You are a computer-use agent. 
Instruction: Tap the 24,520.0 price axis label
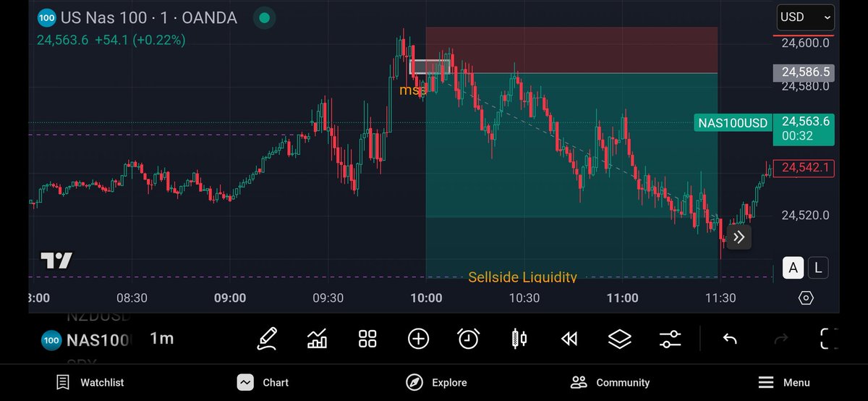[x=805, y=215]
